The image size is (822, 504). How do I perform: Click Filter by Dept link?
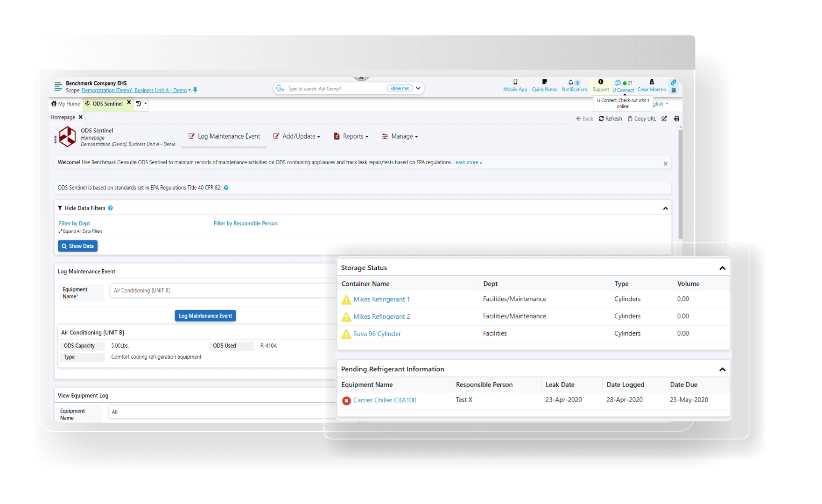(74, 224)
